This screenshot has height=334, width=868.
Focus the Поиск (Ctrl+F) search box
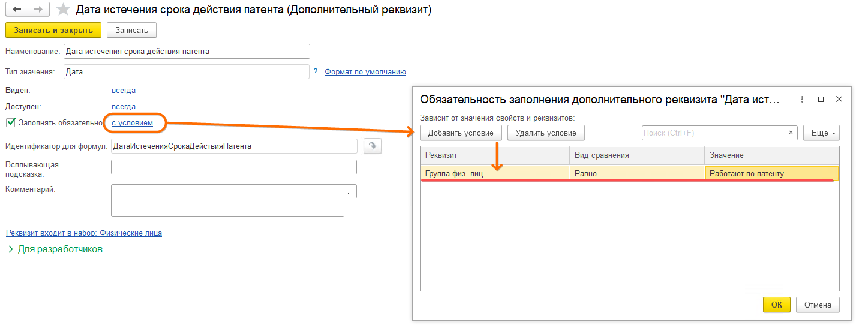pos(713,133)
